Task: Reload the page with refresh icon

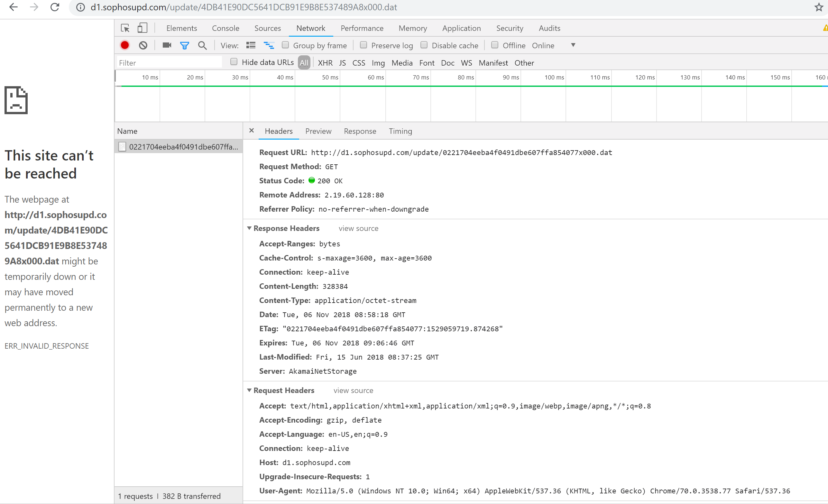Action: tap(55, 7)
